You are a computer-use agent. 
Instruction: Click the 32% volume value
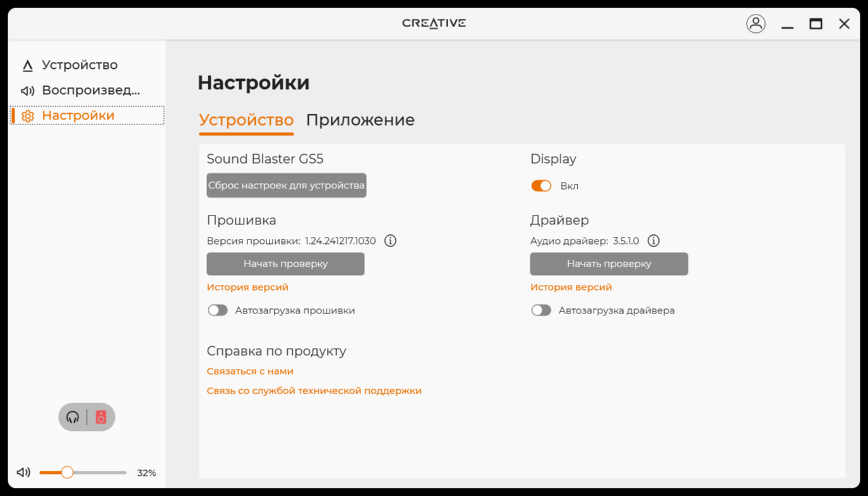coord(146,473)
